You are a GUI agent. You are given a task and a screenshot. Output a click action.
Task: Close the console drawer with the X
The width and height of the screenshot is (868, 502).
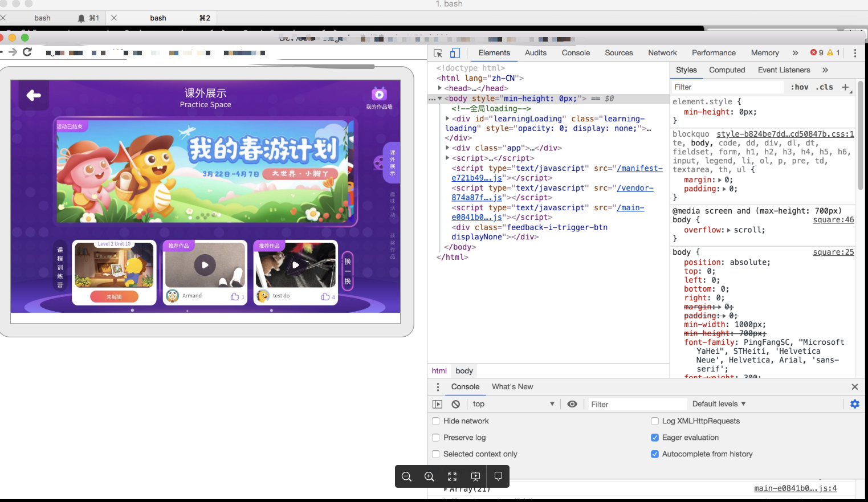click(855, 387)
